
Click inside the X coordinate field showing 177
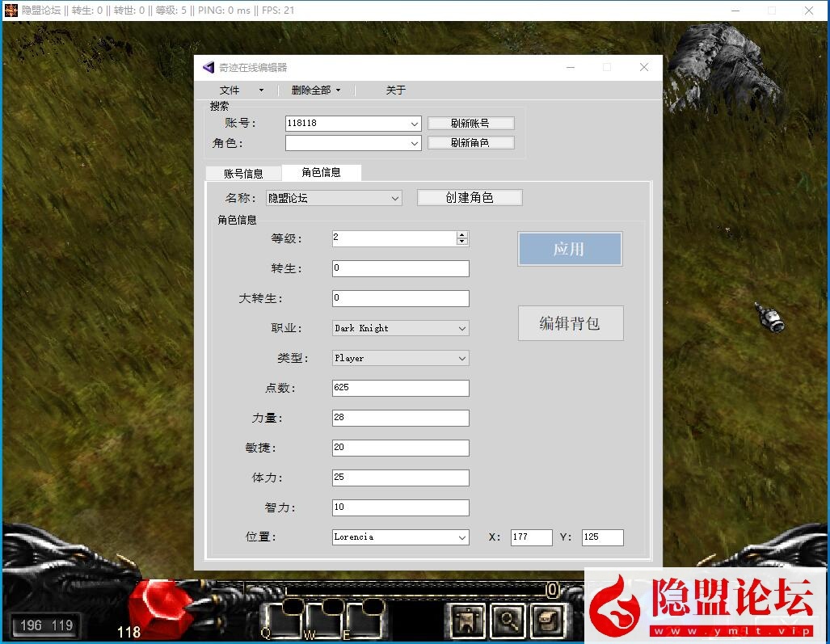[x=531, y=537]
